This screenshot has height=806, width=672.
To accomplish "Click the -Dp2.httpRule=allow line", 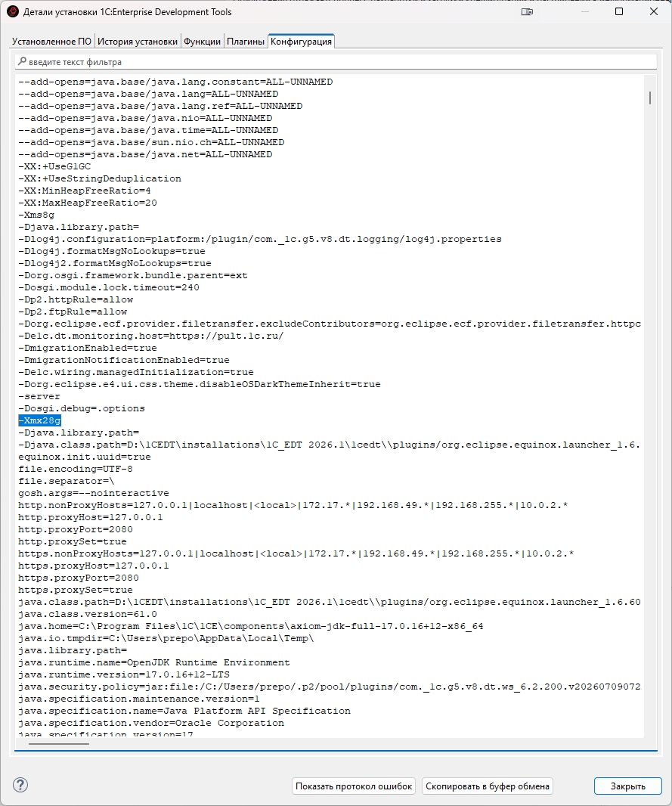I will pos(76,299).
